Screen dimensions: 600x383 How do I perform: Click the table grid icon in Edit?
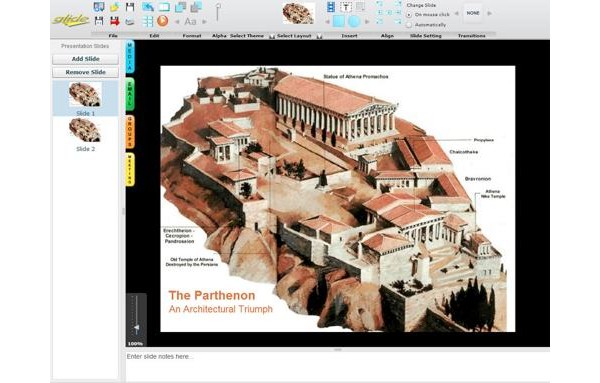(x=148, y=21)
